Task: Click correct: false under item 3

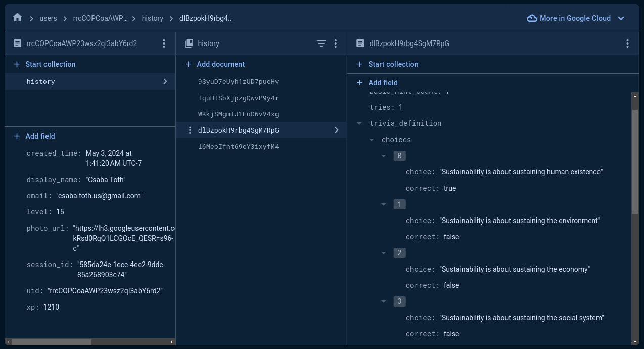Action: click(451, 334)
